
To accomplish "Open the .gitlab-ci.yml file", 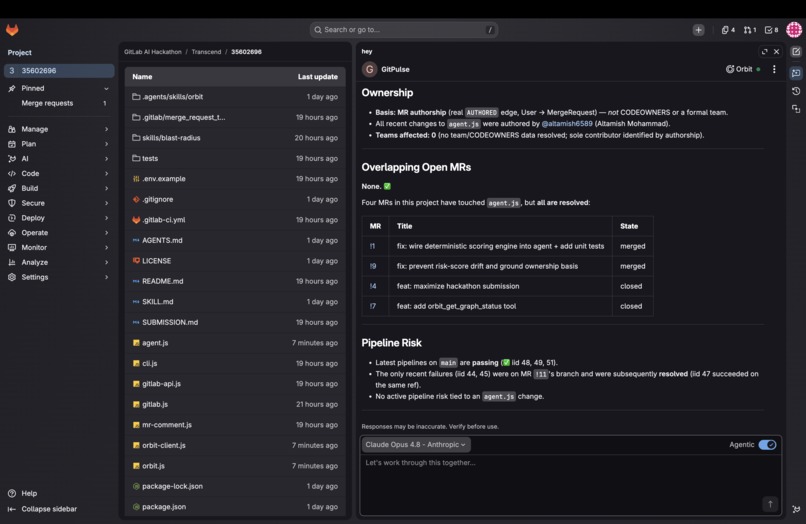I will point(163,220).
